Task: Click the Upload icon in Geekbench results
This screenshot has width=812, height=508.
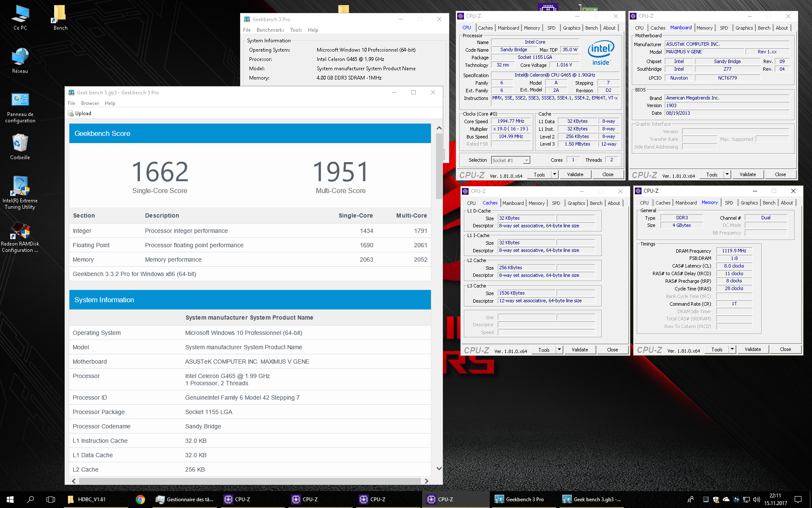Action: coord(71,113)
